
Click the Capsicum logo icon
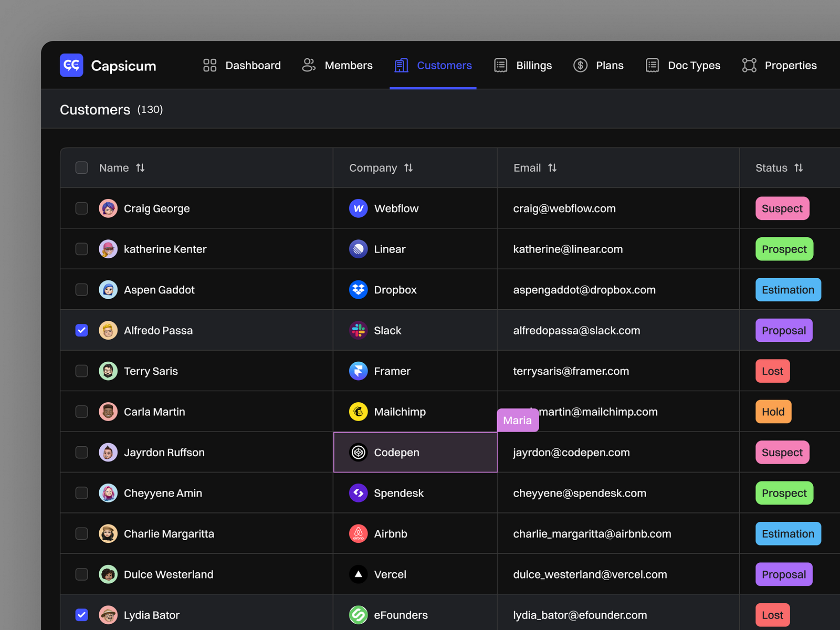coord(71,65)
